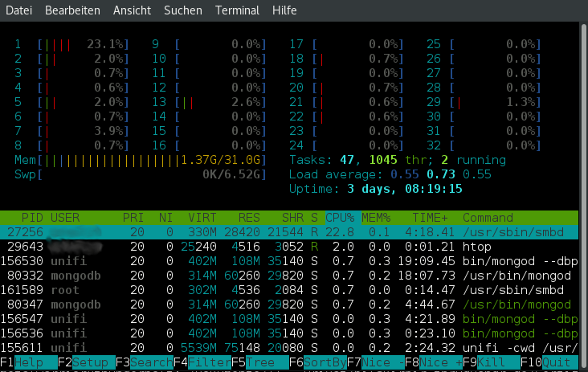This screenshot has width=588, height=372.
Task: Select process row with PID 27256
Action: pos(289,232)
